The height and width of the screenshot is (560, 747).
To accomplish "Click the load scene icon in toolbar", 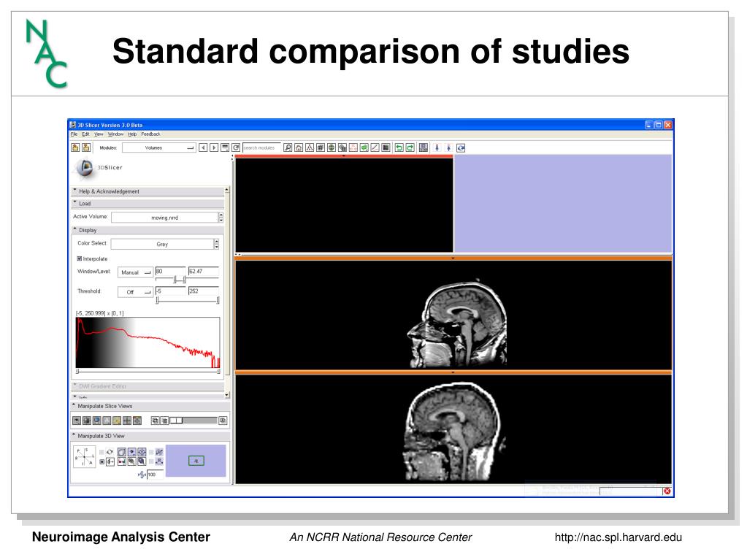I will point(75,147).
